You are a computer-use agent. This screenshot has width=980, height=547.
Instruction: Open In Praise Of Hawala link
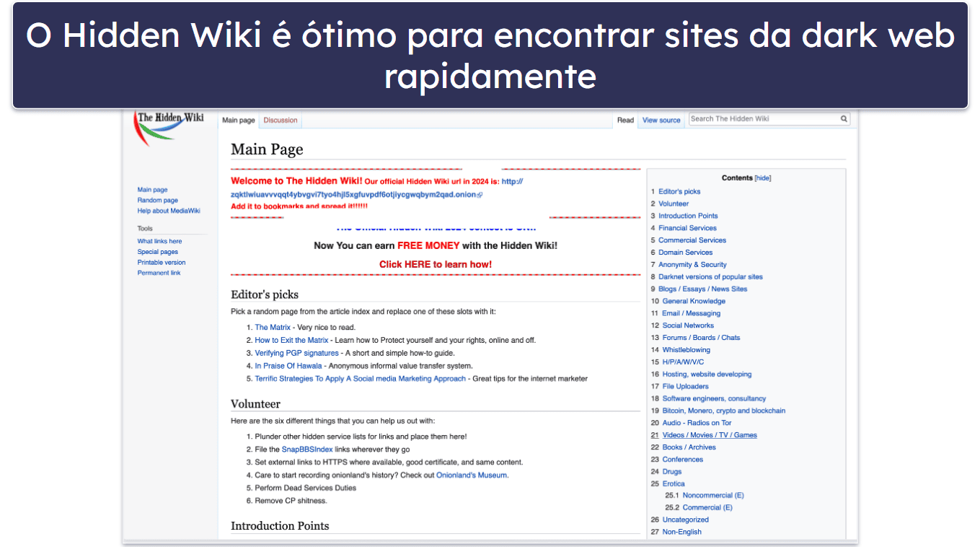click(x=288, y=366)
